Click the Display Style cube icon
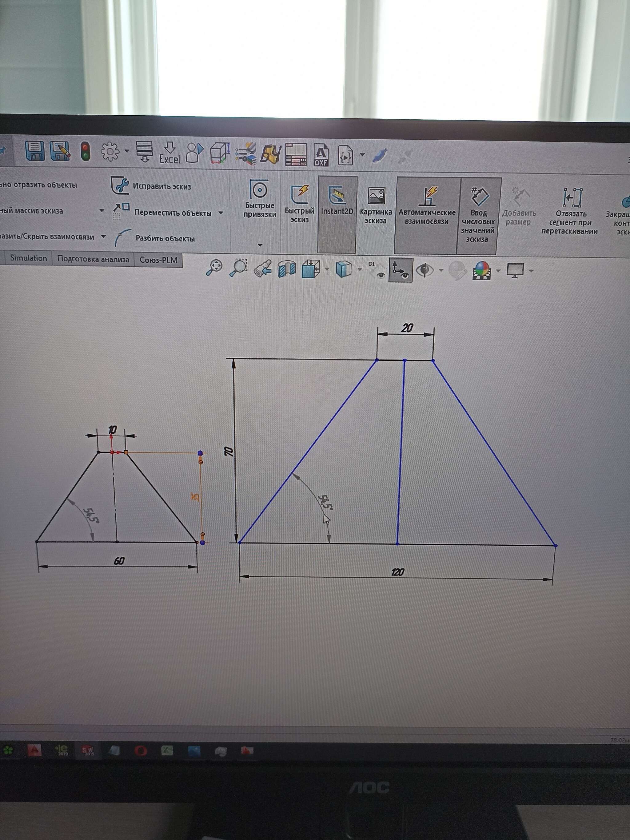The height and width of the screenshot is (840, 630). (344, 270)
